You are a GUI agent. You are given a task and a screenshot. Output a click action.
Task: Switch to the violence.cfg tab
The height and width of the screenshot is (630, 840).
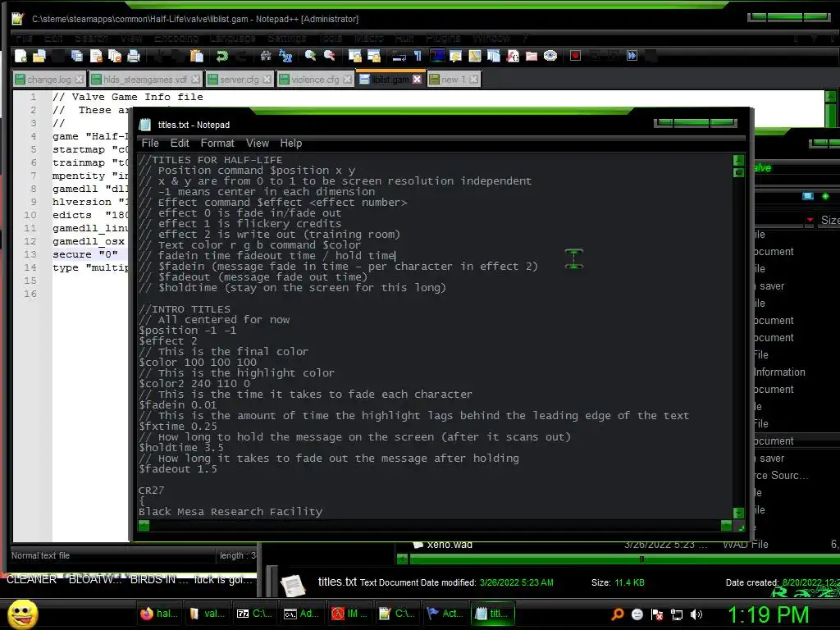pyautogui.click(x=314, y=80)
